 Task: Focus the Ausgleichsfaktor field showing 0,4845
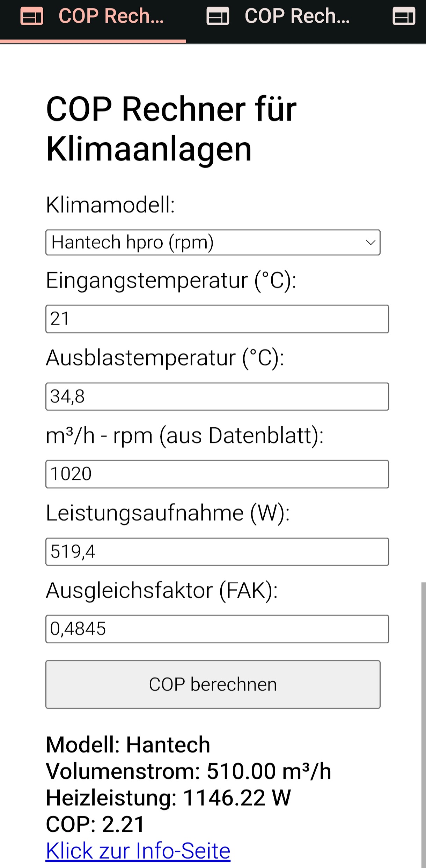217,629
